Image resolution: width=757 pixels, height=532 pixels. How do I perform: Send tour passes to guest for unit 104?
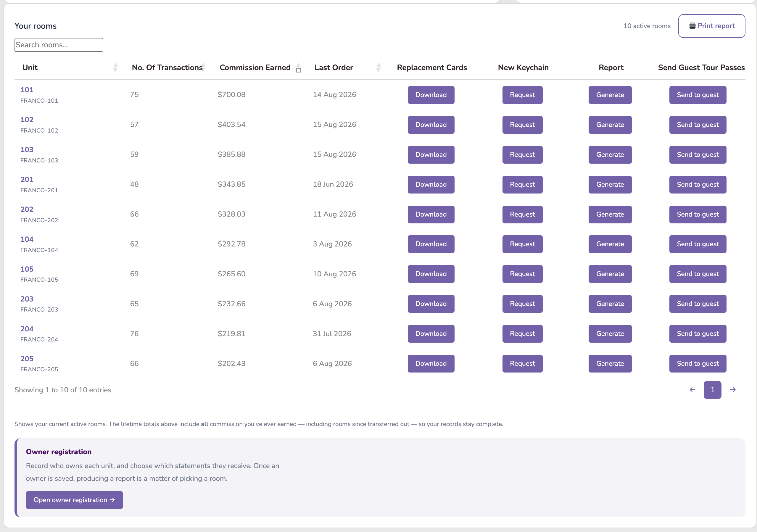tap(698, 244)
